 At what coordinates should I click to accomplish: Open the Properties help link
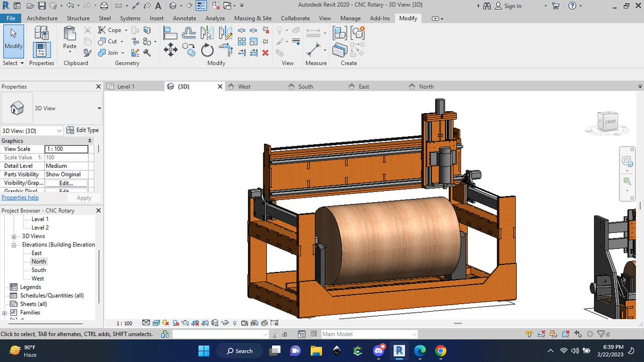tap(20, 197)
